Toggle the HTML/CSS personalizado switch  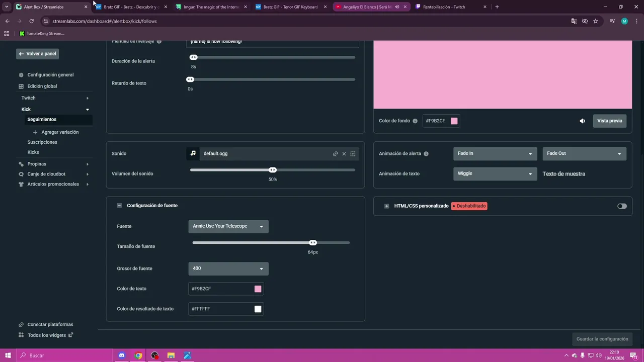point(622,206)
